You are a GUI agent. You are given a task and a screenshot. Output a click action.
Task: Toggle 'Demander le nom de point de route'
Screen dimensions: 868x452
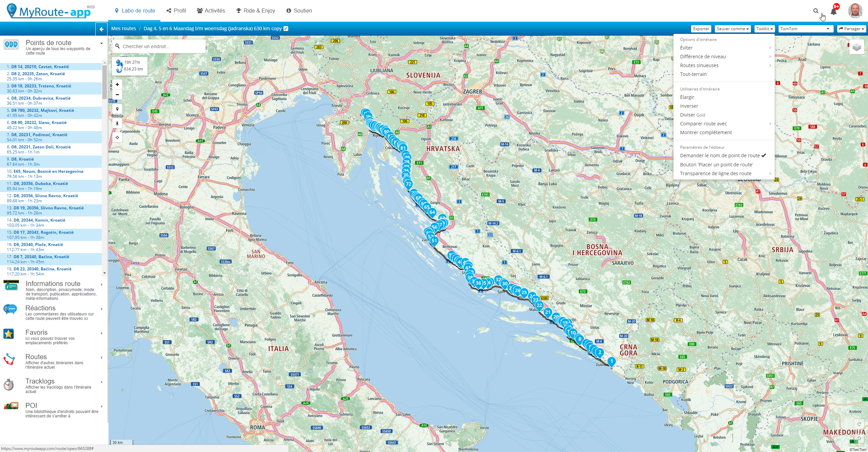click(x=719, y=156)
